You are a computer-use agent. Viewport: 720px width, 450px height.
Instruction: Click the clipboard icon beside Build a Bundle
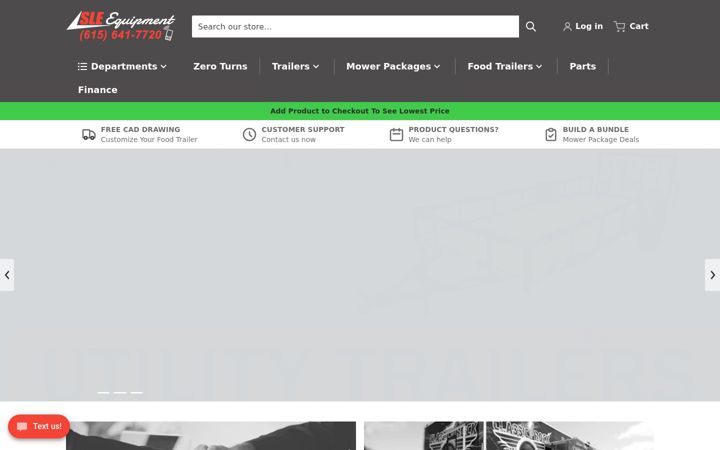pyautogui.click(x=551, y=135)
